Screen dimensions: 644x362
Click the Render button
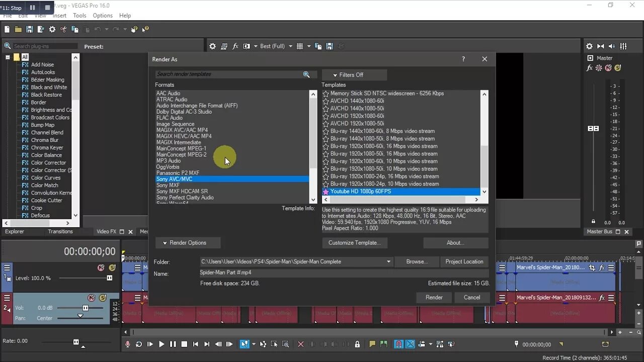click(434, 297)
